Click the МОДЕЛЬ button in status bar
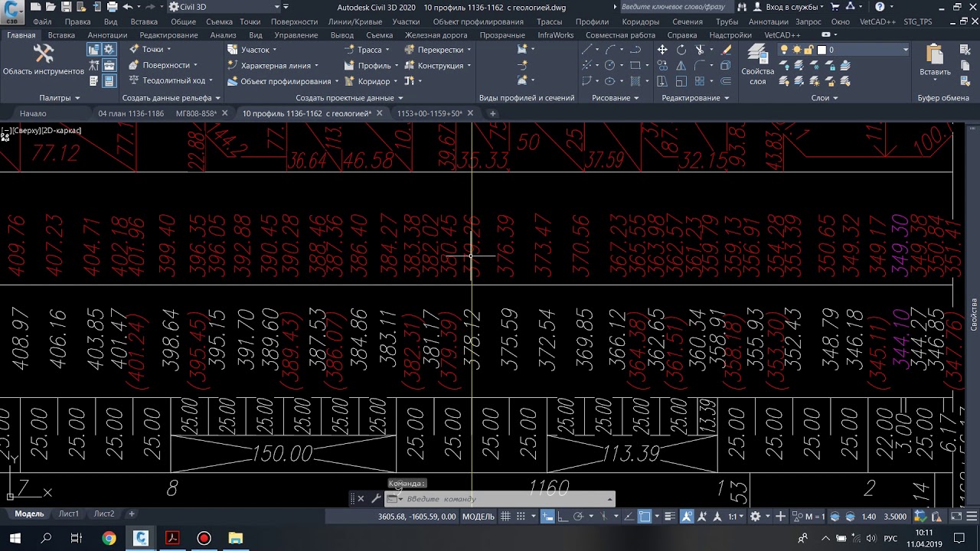 tap(479, 517)
